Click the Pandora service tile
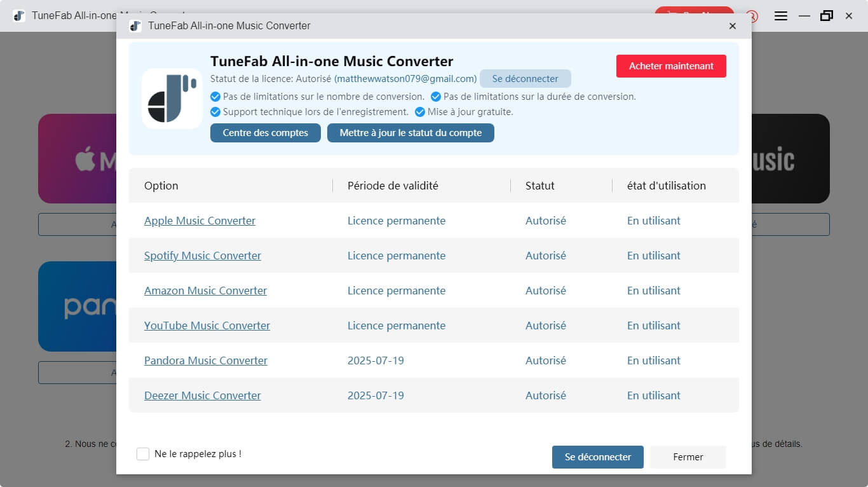This screenshot has height=487, width=868. pyautogui.click(x=78, y=306)
